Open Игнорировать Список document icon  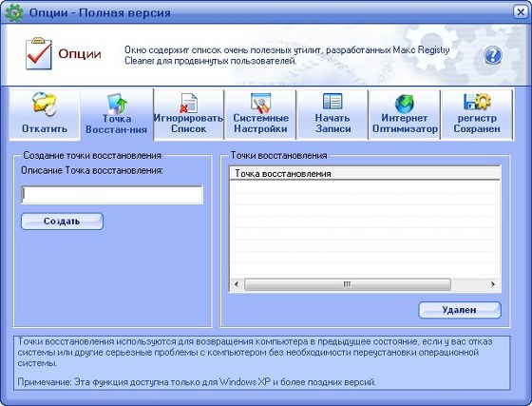pyautogui.click(x=189, y=103)
